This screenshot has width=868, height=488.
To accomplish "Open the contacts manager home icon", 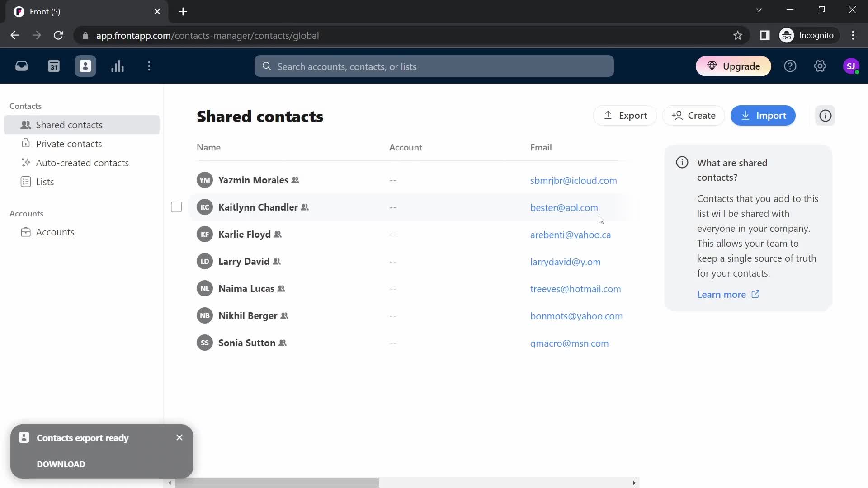I will 86,66.
